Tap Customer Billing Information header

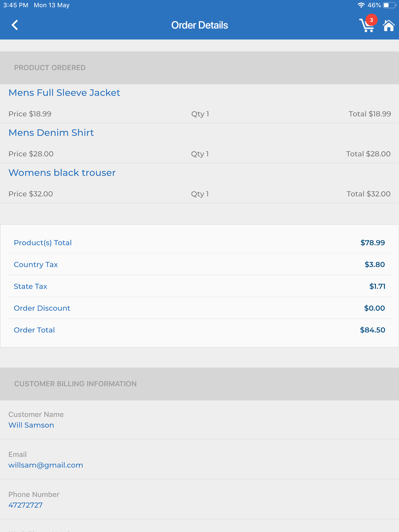click(x=199, y=384)
